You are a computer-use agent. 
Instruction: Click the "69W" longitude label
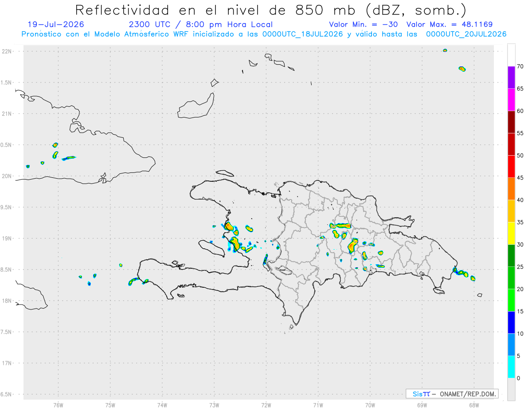[422, 405]
